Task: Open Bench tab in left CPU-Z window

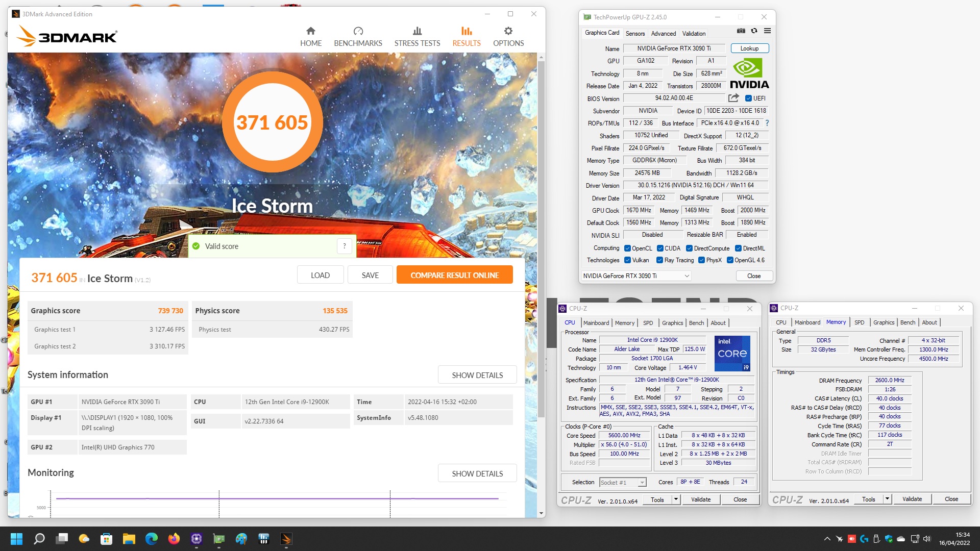Action: (696, 323)
